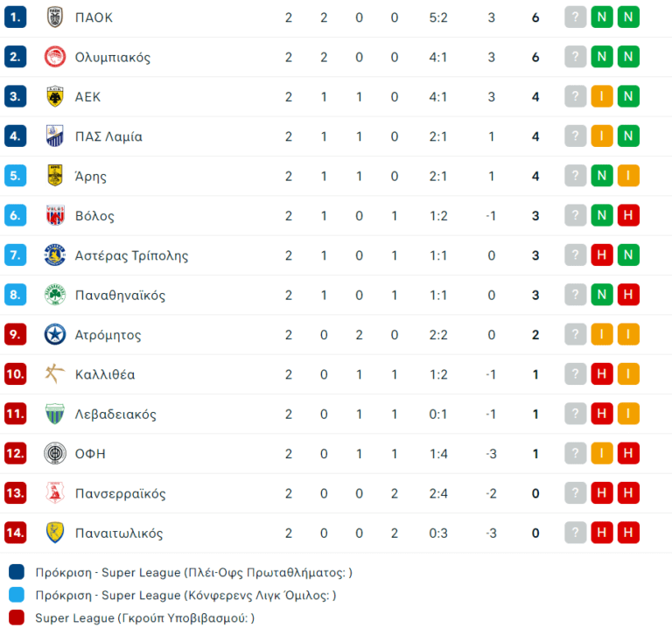The height and width of the screenshot is (628, 672).
Task: Click the ΠΑΟΚ club crest icon
Action: (x=55, y=17)
